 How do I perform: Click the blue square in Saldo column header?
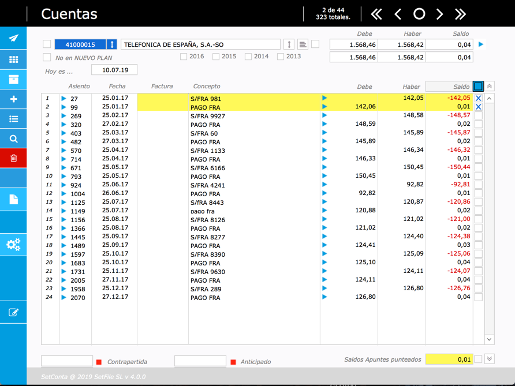478,86
